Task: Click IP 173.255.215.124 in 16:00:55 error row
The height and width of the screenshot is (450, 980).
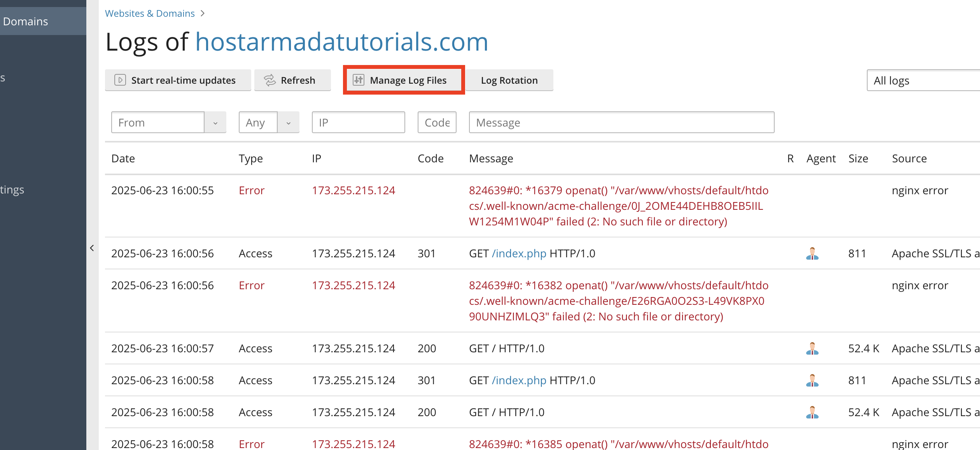Action: click(353, 190)
